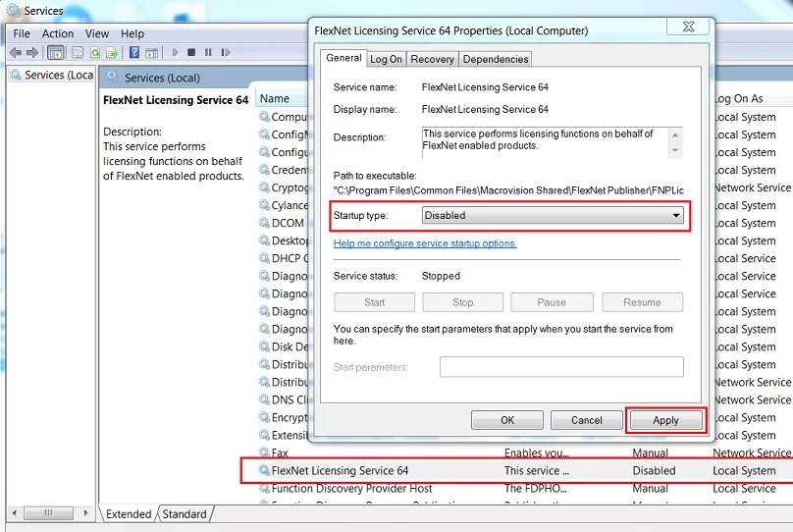Click the disabled Stop service button
This screenshot has height=532, width=793.
[x=463, y=302]
